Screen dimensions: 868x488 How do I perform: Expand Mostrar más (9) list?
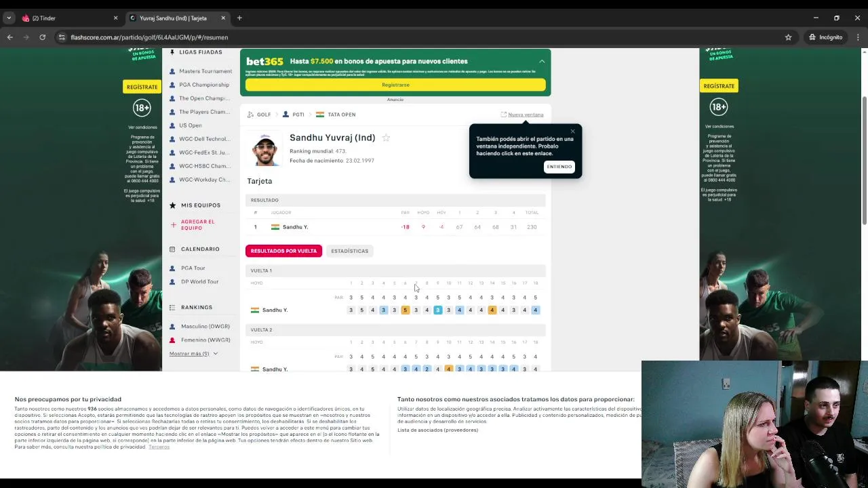193,353
